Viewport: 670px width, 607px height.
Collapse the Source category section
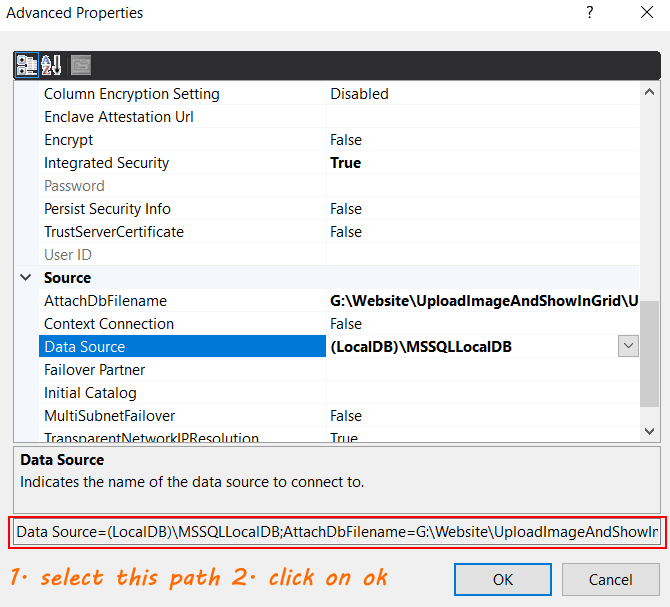(x=26, y=278)
